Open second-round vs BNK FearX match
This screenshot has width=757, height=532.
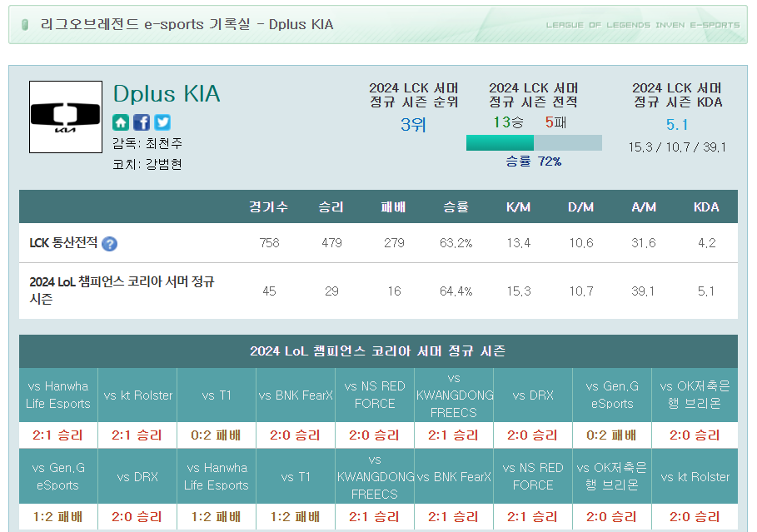tap(455, 476)
